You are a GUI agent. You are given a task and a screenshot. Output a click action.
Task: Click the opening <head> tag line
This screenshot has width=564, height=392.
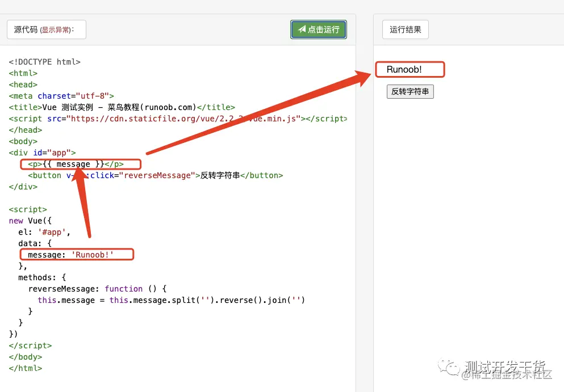click(x=23, y=85)
